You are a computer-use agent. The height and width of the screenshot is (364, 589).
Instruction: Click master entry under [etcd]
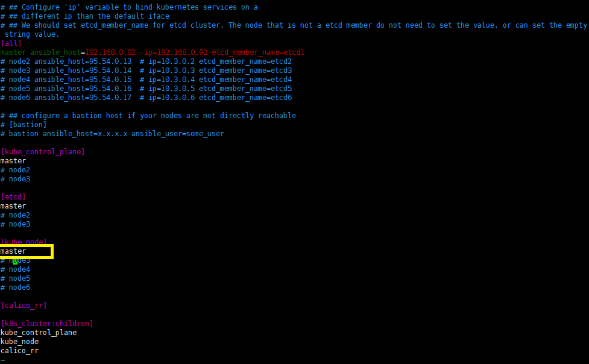pos(13,206)
